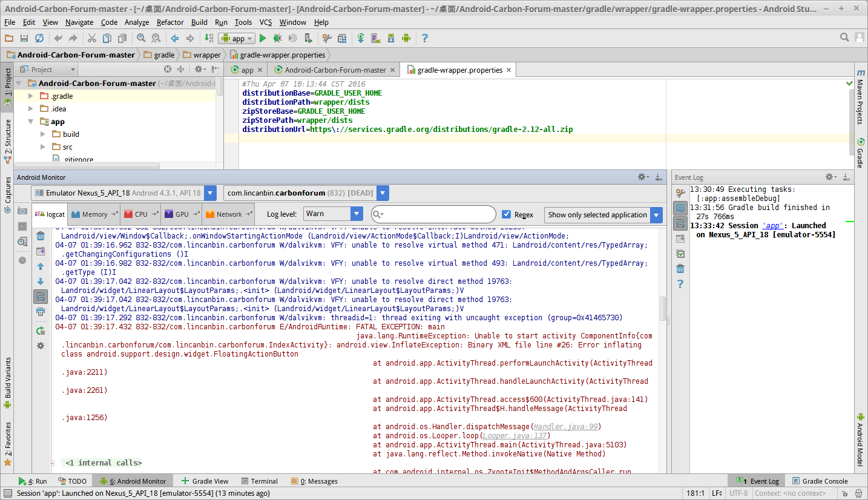Click the Event Log Mark All as Read icon
Image resolution: width=868 pixels, height=500 pixels.
tap(680, 254)
